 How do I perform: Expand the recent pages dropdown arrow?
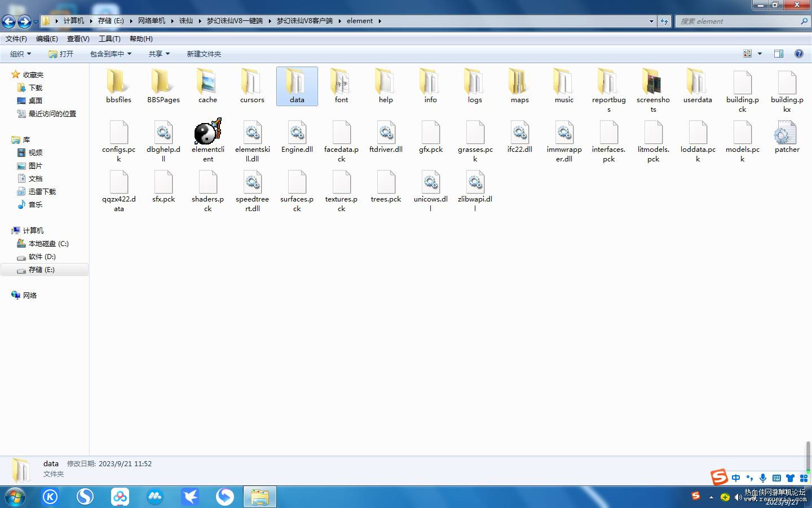click(36, 21)
